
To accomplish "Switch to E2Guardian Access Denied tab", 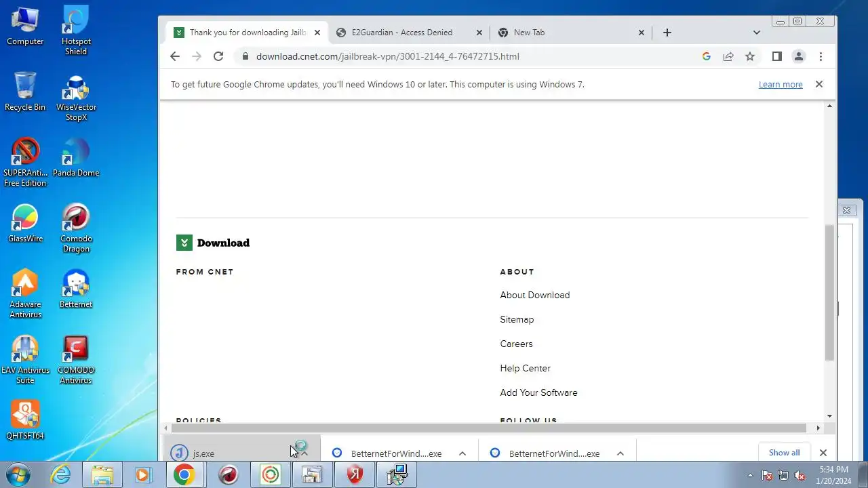I will tap(402, 33).
